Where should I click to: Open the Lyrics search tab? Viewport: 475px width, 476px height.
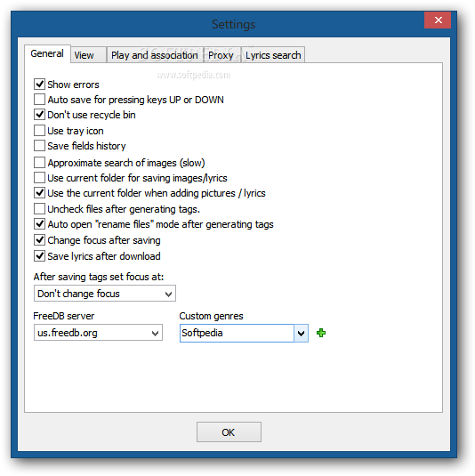tap(273, 55)
